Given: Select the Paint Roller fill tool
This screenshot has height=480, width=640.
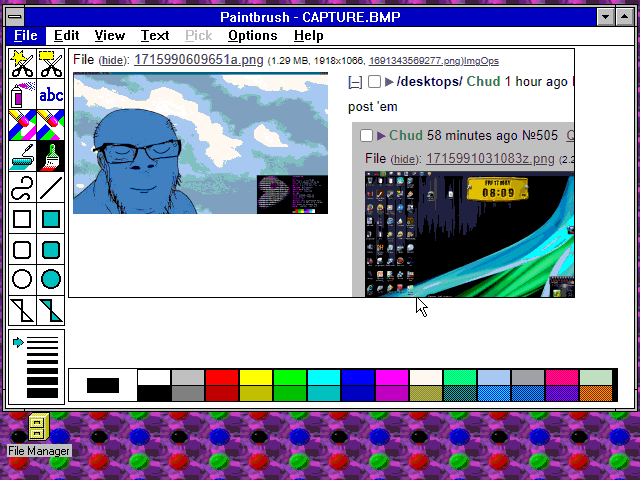Looking at the screenshot, I should [51, 156].
